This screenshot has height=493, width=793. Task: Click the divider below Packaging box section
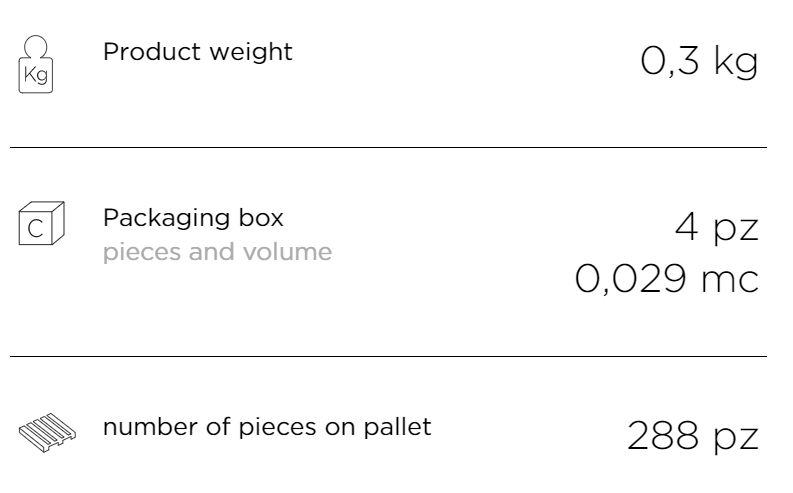tap(388, 356)
